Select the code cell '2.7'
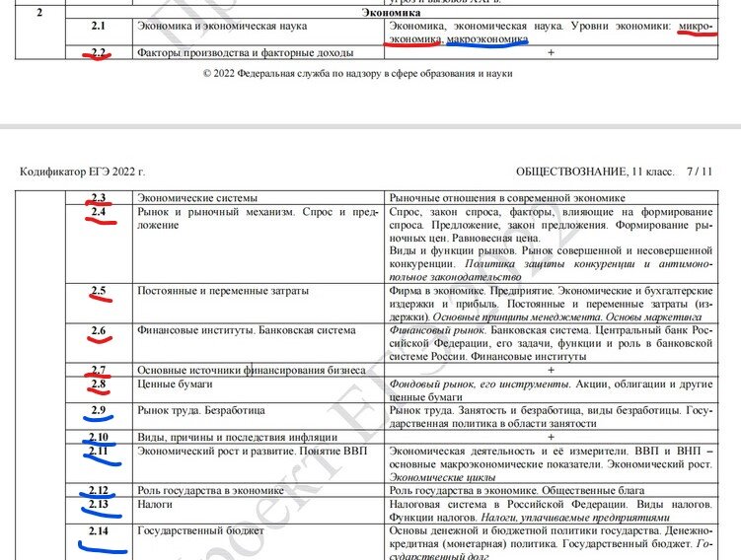 (x=99, y=370)
